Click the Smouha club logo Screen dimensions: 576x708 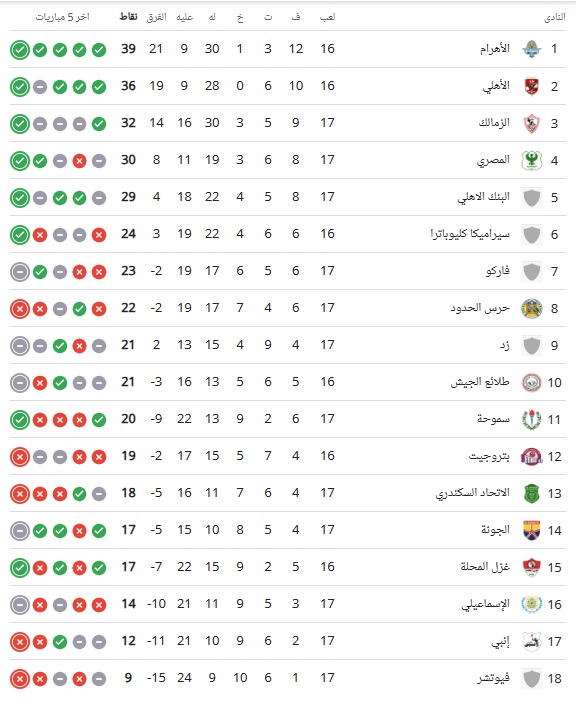coord(531,419)
